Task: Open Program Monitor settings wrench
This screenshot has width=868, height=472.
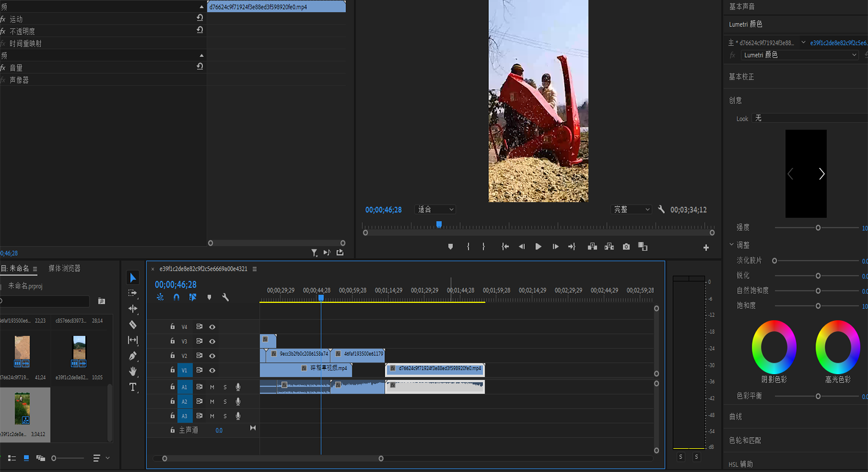Action: tap(661, 210)
